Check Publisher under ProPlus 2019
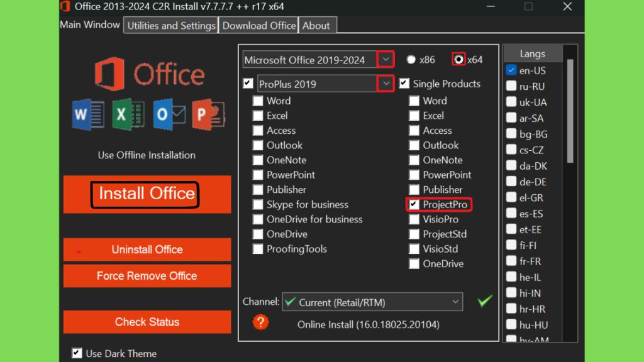The image size is (644, 362). pos(258,190)
